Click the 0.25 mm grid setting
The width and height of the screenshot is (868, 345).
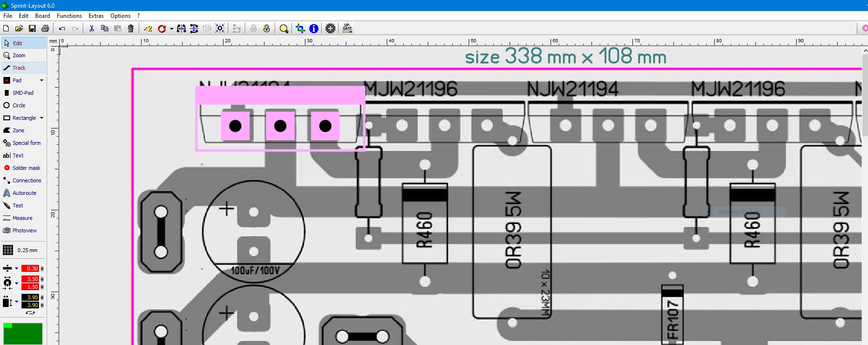pyautogui.click(x=20, y=250)
